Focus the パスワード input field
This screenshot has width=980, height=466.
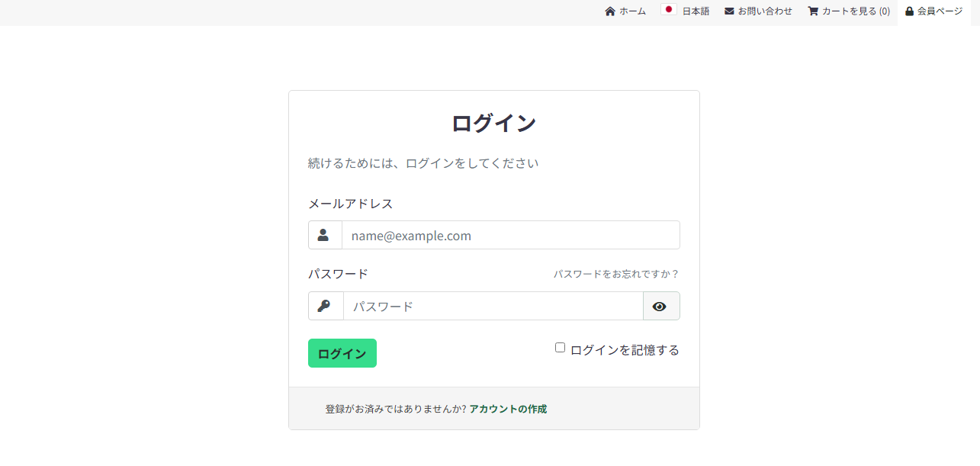click(x=493, y=306)
